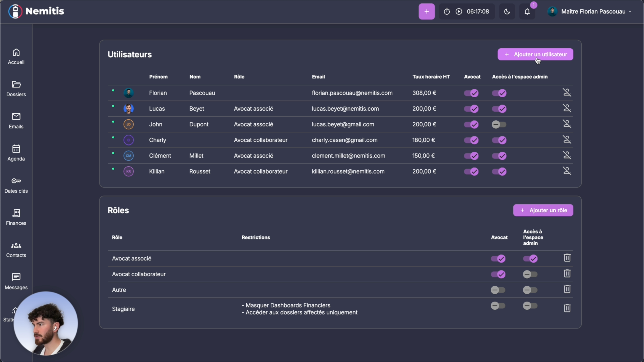Delete the Autre role
Image resolution: width=644 pixels, height=362 pixels.
tap(567, 289)
